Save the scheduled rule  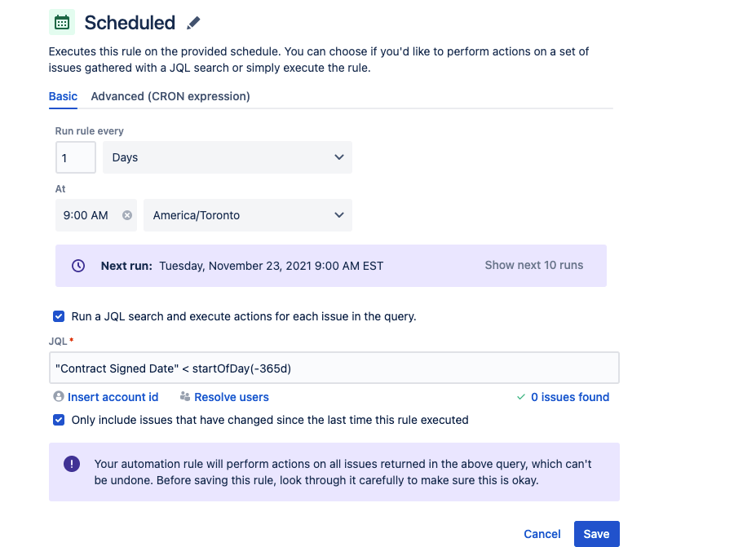coord(596,534)
